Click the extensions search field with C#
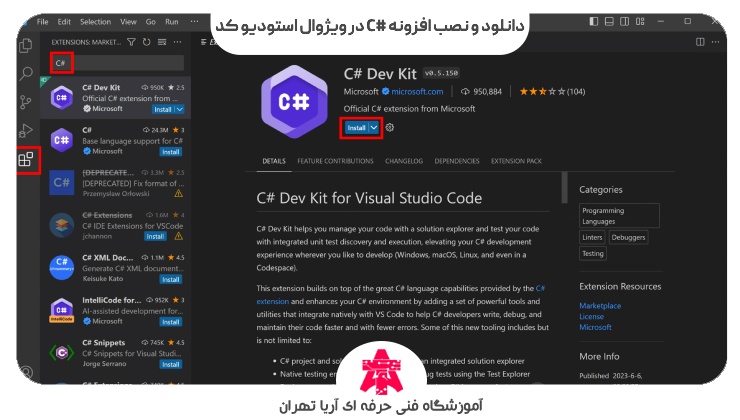 pyautogui.click(x=117, y=63)
